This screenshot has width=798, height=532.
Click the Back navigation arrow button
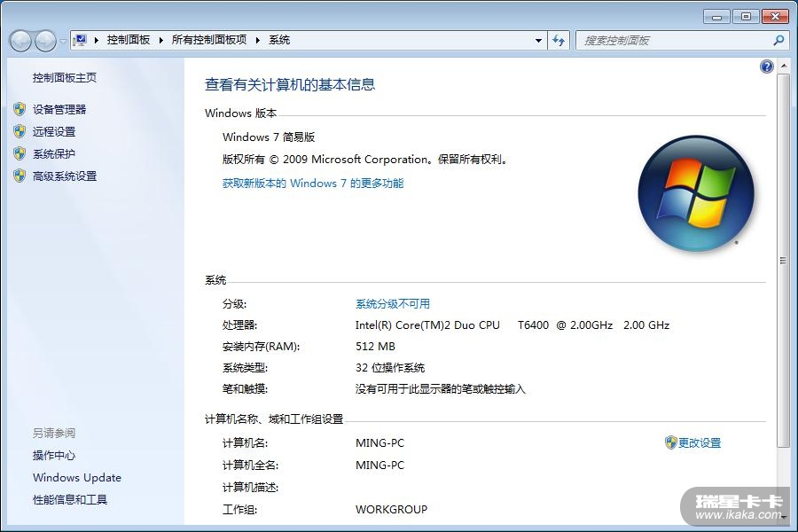(x=21, y=41)
